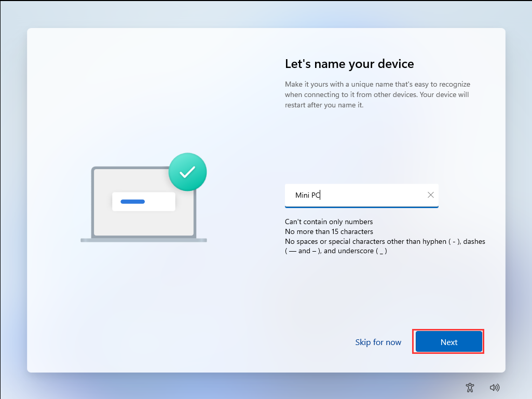The image size is (532, 399).
Task: Click the blue bar in laptop illustration
Action: [132, 201]
